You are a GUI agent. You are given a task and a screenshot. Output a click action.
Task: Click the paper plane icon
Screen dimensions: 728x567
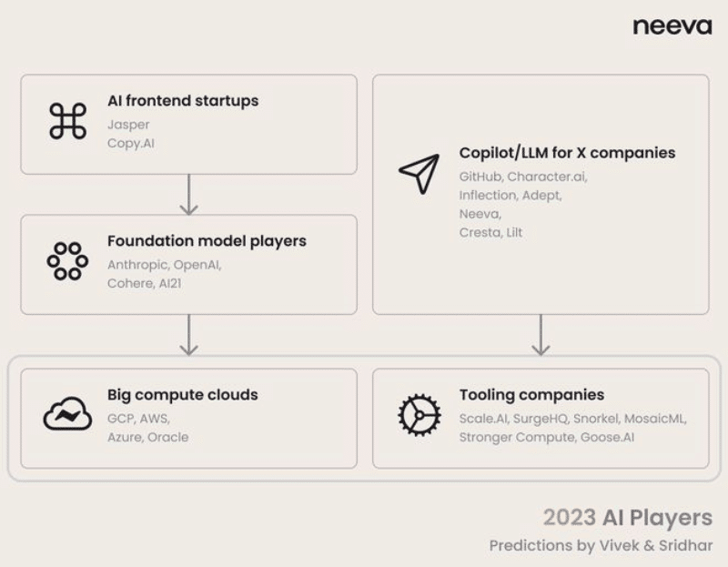[x=419, y=173]
